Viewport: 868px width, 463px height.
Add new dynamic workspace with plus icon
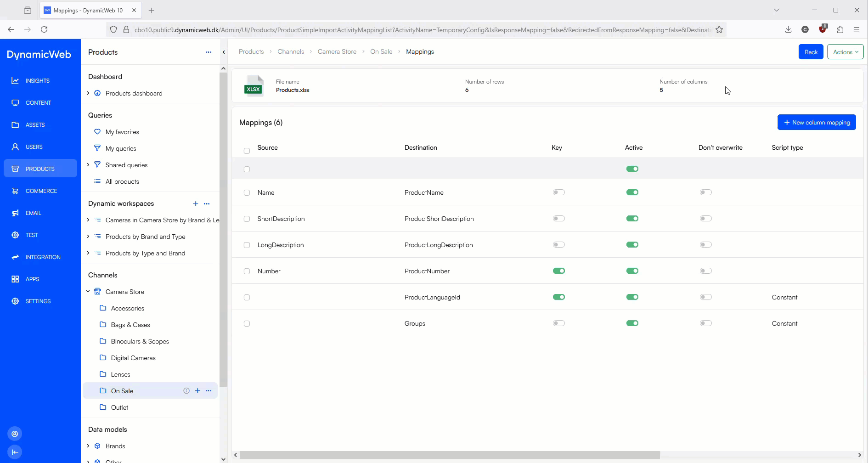tap(196, 203)
